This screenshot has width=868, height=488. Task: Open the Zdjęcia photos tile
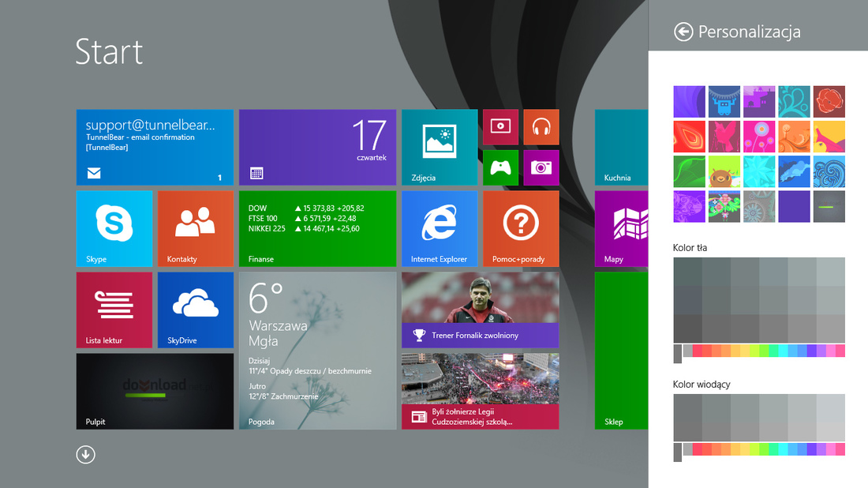(440, 148)
